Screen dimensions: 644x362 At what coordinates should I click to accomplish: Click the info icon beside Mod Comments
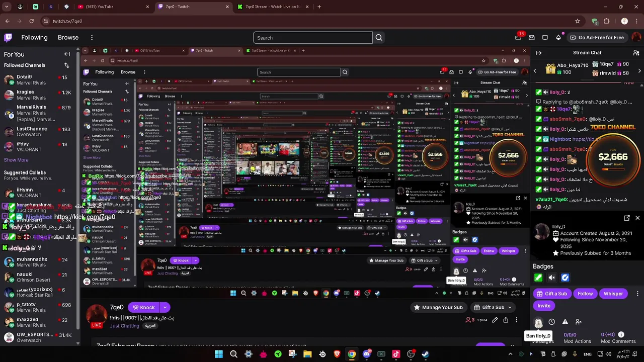click(x=621, y=334)
